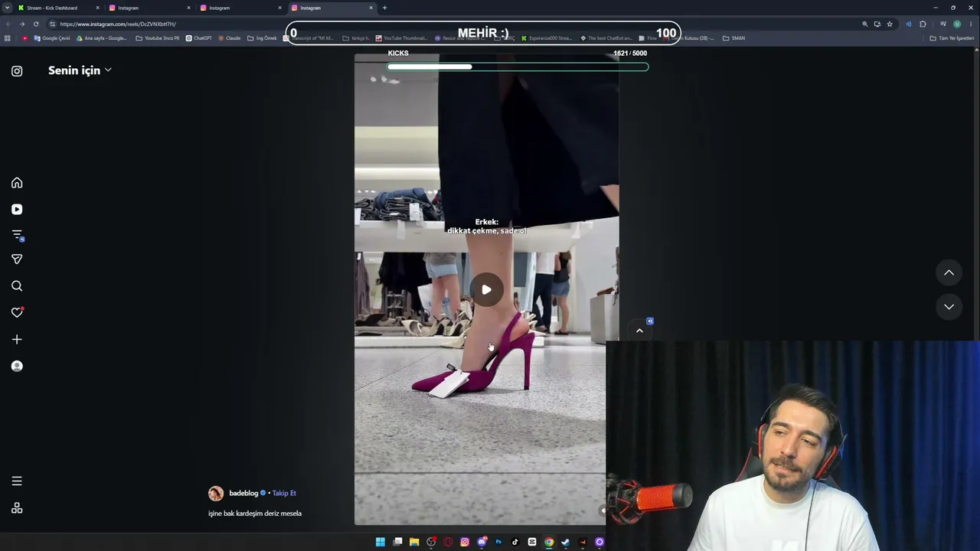Open 'Youtube 3ncü PK' bookmark folder

pos(158,38)
